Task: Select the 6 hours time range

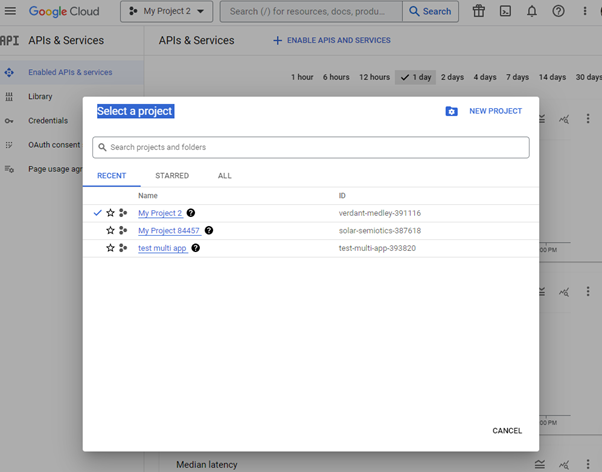Action: 336,77
